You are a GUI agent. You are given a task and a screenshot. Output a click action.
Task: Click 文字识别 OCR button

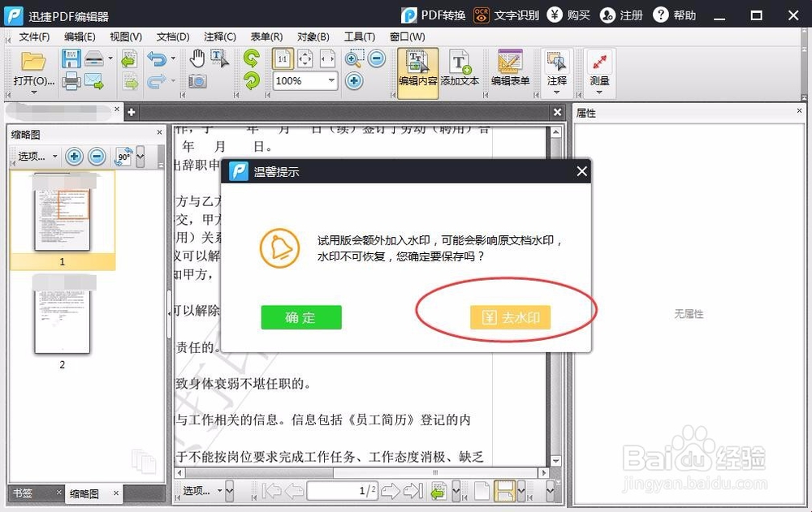pyautogui.click(x=506, y=15)
